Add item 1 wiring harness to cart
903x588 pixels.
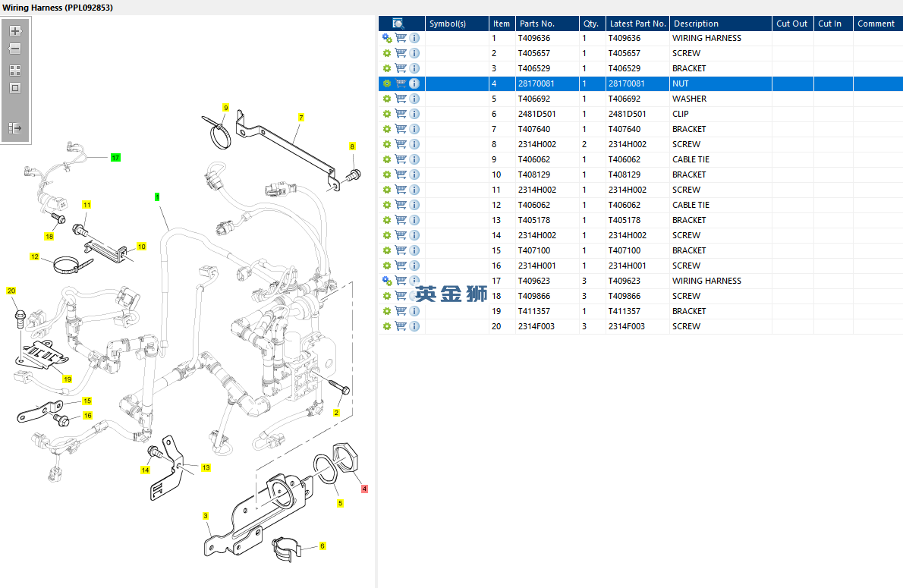pos(401,38)
